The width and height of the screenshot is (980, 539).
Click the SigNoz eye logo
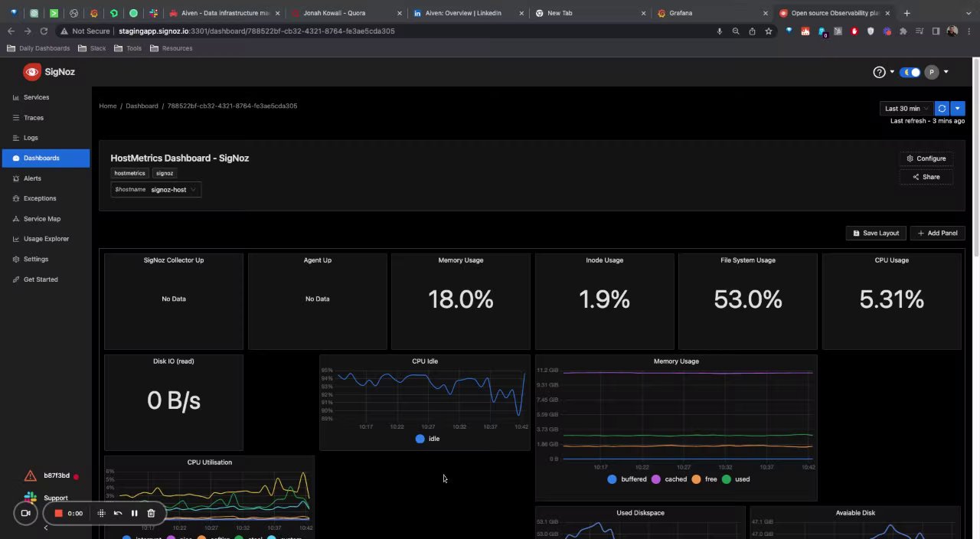31,72
